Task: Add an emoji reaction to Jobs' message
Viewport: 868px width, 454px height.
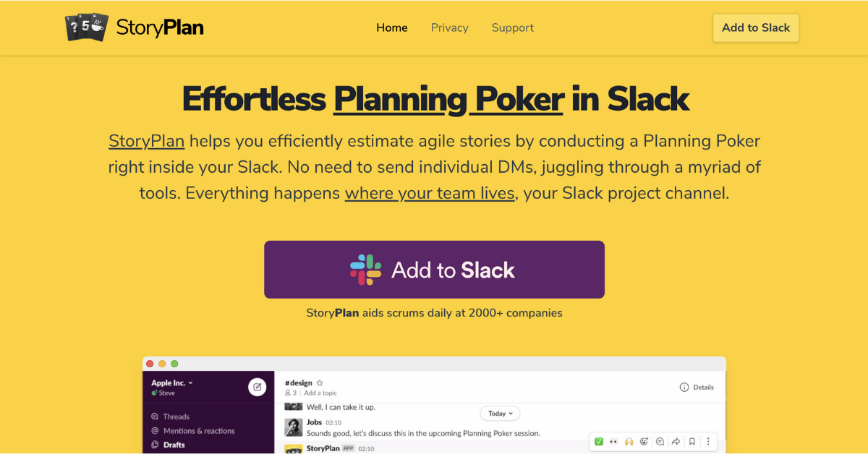Action: click(x=644, y=441)
